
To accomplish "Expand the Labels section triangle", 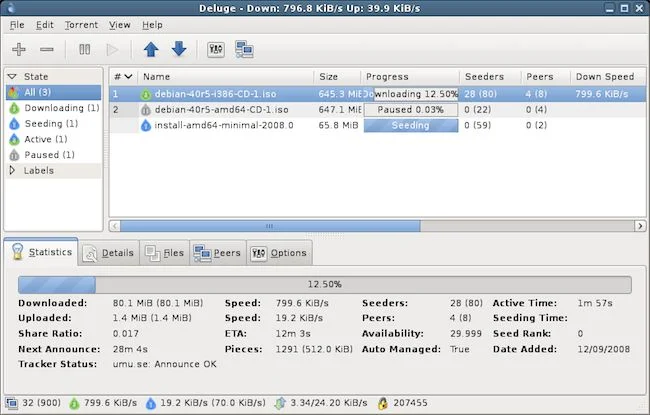I will click(x=12, y=170).
